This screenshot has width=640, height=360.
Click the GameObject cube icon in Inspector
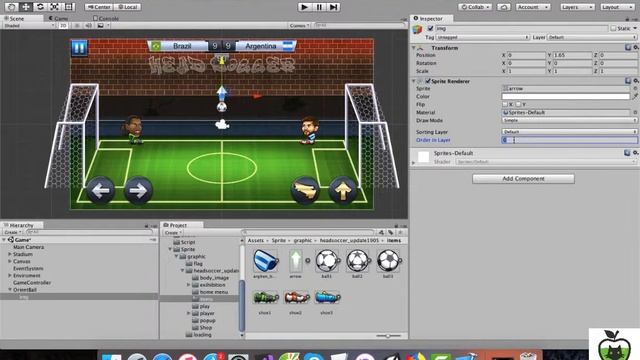(417, 29)
